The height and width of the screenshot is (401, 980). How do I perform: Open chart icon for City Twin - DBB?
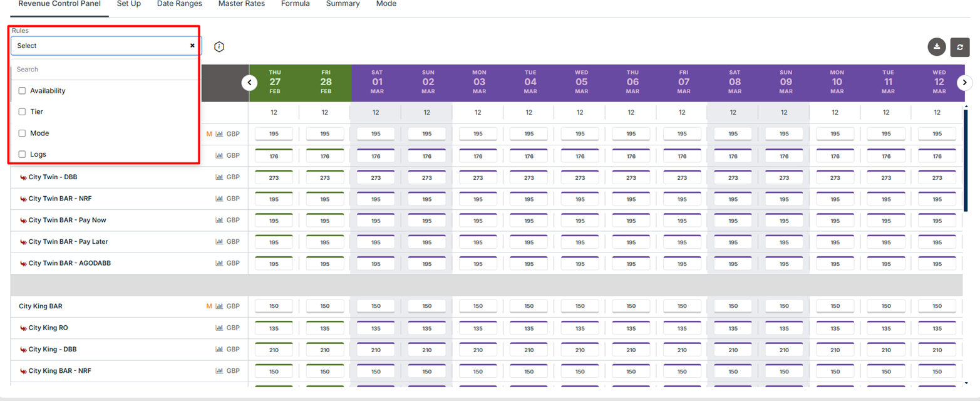[219, 177]
